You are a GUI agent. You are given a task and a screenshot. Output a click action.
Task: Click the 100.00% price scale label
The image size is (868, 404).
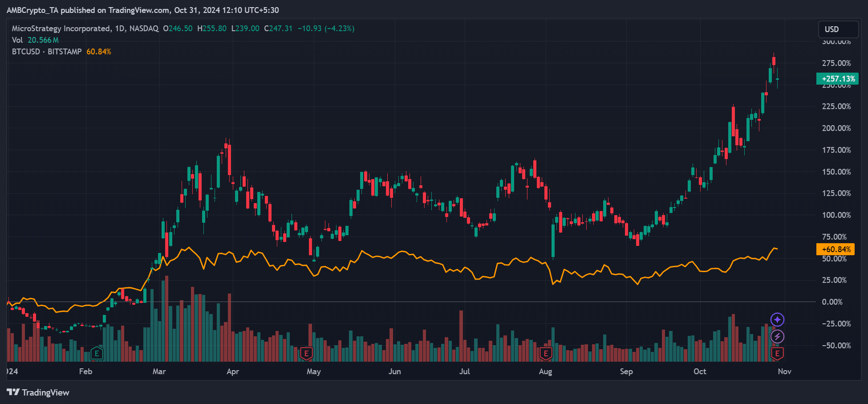[x=836, y=215]
